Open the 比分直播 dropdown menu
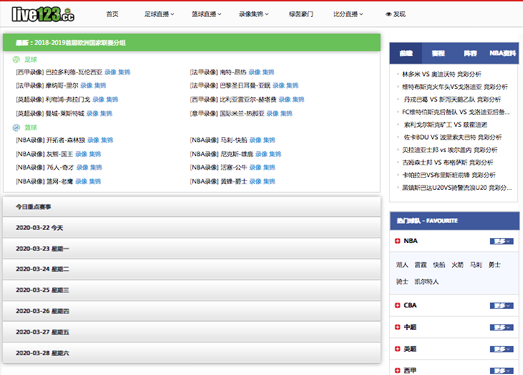523x375 pixels. [348, 14]
